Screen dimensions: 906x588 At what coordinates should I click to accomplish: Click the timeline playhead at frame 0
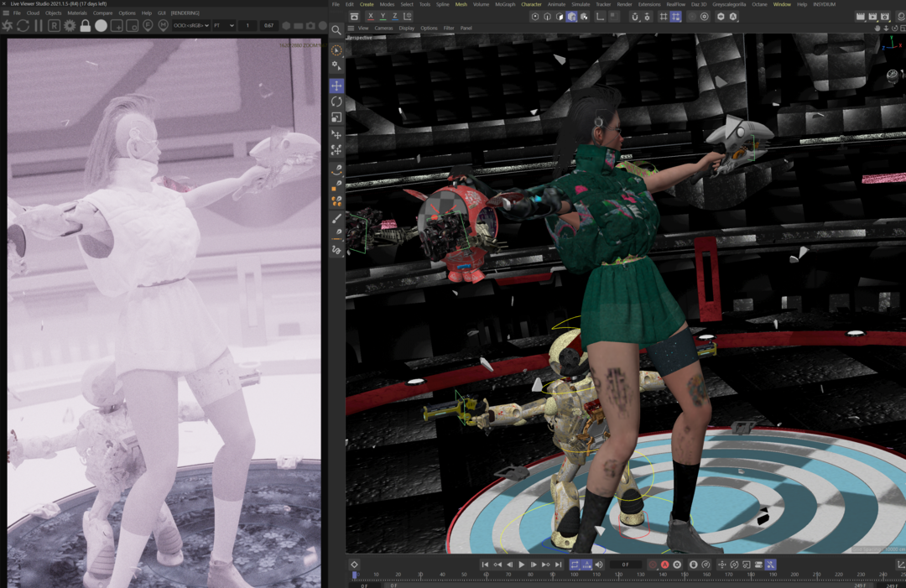(354, 575)
